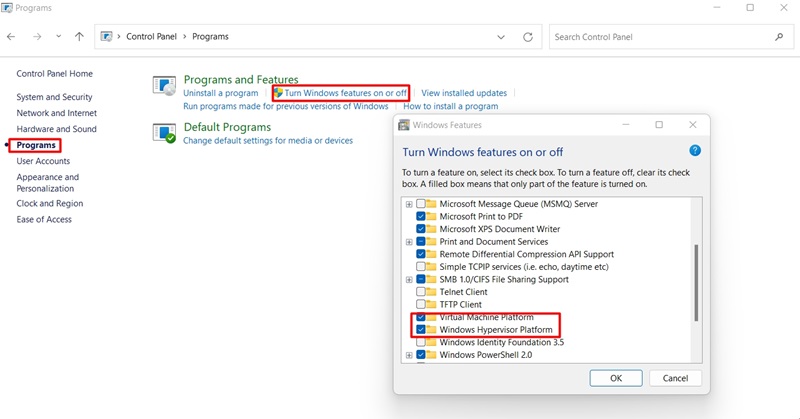Viewport: 800px width, 419px height.
Task: Toggle SMB 1.0/CIFS File Sharing Support checkbox
Action: 421,279
